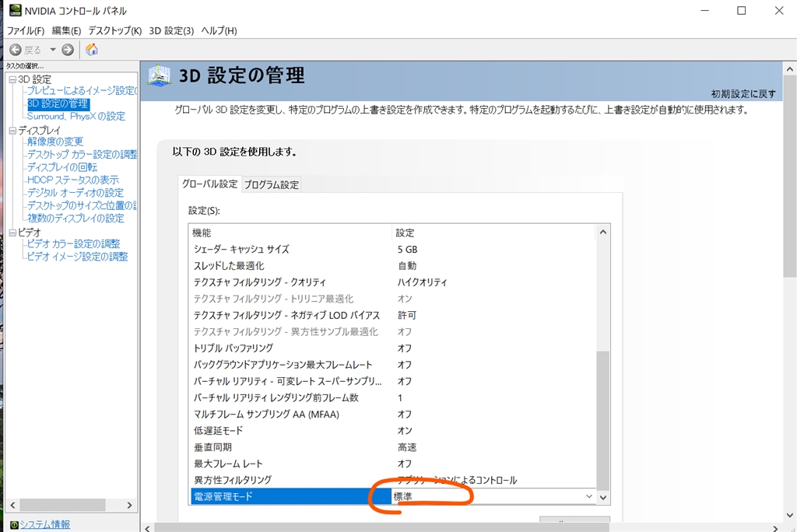Select スレッドした最適化 row

coord(392,266)
